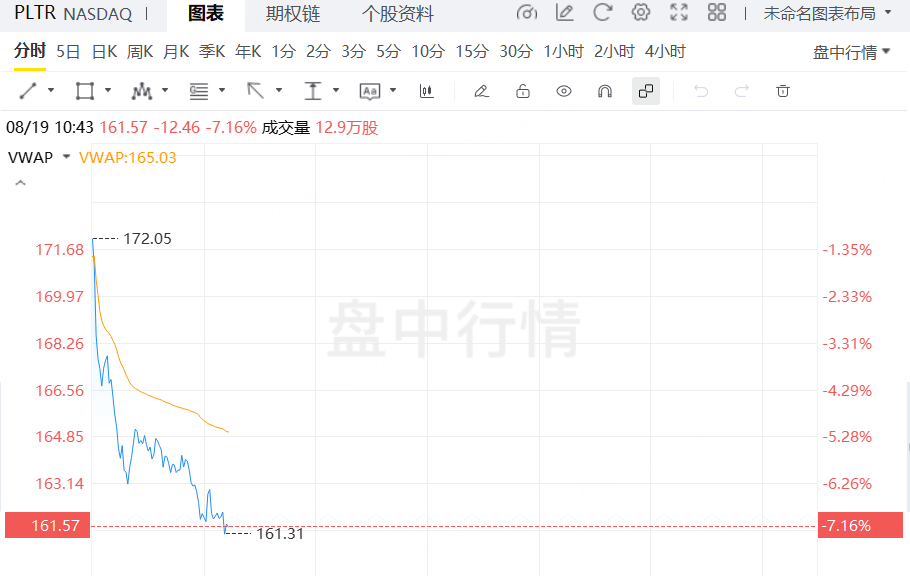Viewport: 910px width, 576px height.
Task: Enter fullscreen with expand icon
Action: (678, 12)
